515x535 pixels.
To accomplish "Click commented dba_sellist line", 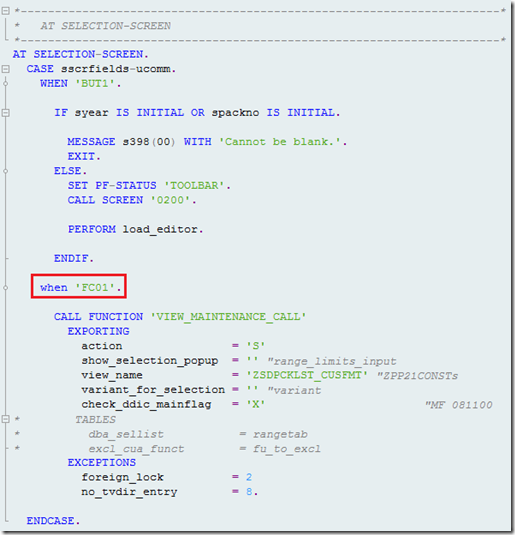I will pyautogui.click(x=198, y=434).
